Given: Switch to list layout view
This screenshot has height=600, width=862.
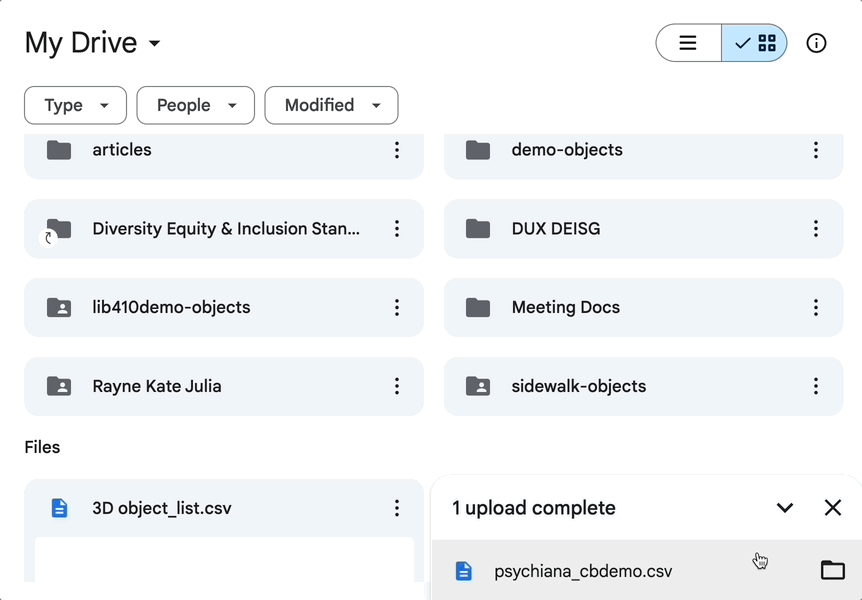Looking at the screenshot, I should tap(688, 44).
